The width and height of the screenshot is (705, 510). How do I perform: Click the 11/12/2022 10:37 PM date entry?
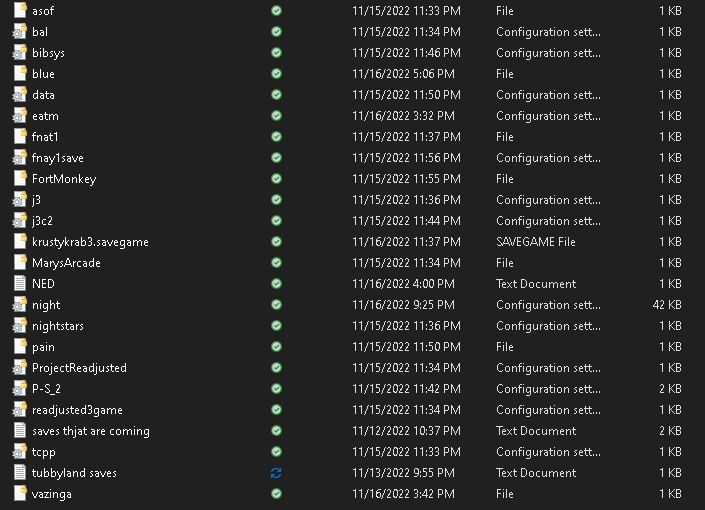(x=406, y=430)
